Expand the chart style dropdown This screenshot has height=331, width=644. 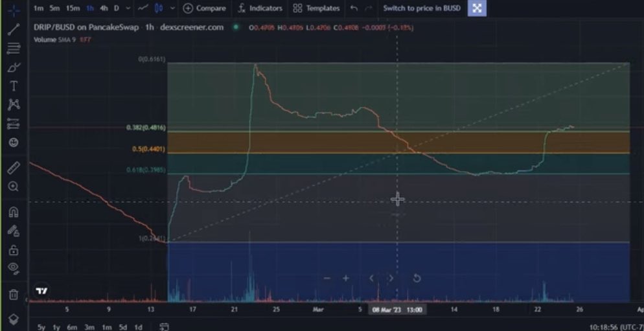pos(172,8)
